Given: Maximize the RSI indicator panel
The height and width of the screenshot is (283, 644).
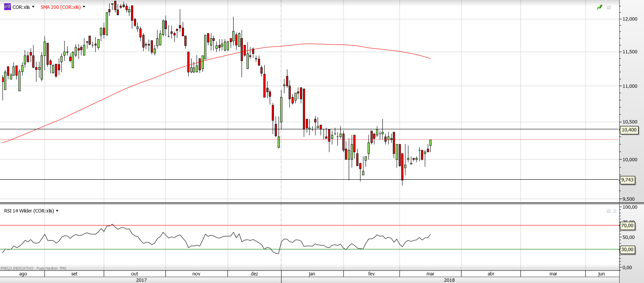Looking at the screenshot, I should coord(608,211).
